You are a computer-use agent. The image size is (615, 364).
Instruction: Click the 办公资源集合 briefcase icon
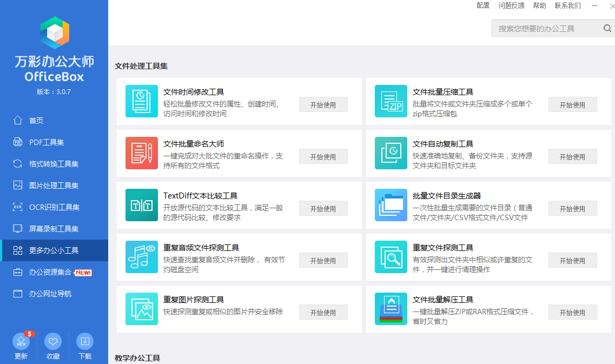18,272
